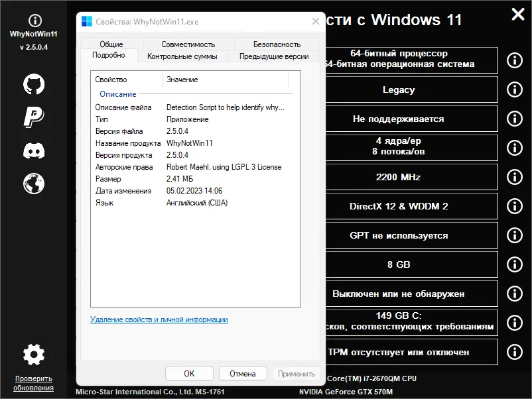Viewport: 532px width, 399px height.
Task: Switch to the Общие tab
Action: click(111, 44)
